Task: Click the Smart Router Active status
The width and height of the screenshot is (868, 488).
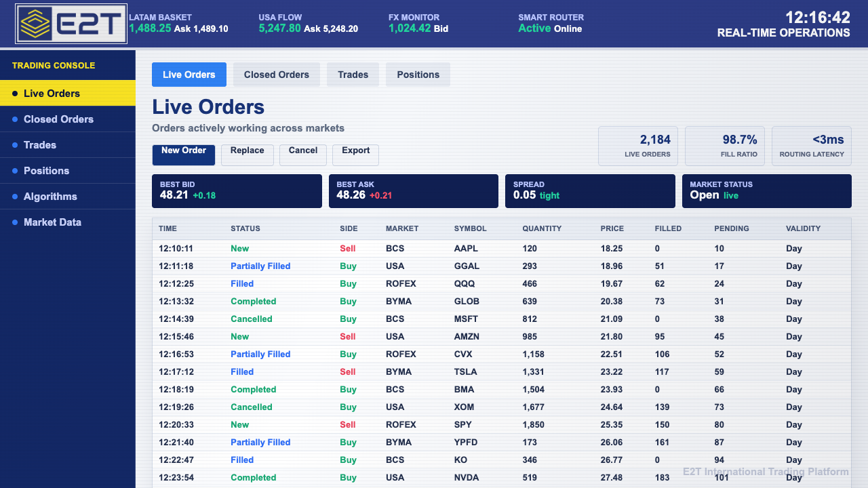Action: [x=534, y=28]
